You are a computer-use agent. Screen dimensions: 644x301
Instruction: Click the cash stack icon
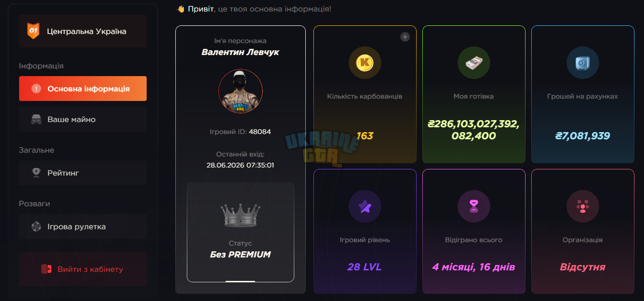click(x=474, y=62)
